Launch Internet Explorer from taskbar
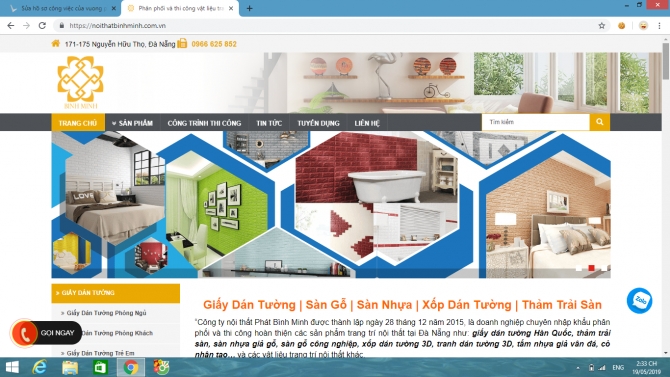The width and height of the screenshot is (670, 377). pyautogui.click(x=40, y=367)
